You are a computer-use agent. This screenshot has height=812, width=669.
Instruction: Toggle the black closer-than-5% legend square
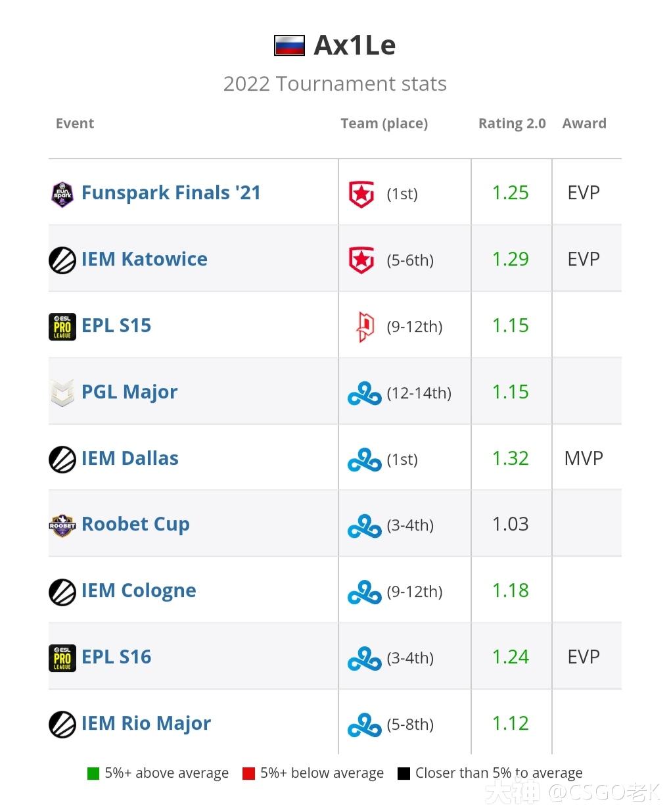point(403,773)
